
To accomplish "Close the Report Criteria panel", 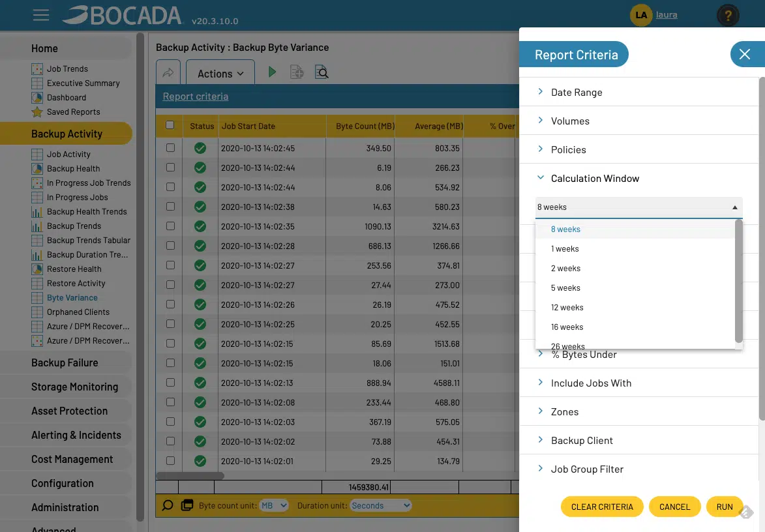I will [745, 54].
